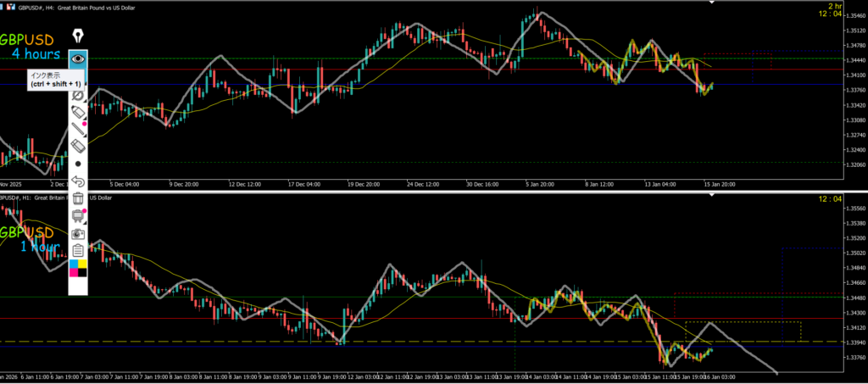Click the pen nib icon atop ink toolbar
This screenshot has height=384, width=868.
coord(78,36)
